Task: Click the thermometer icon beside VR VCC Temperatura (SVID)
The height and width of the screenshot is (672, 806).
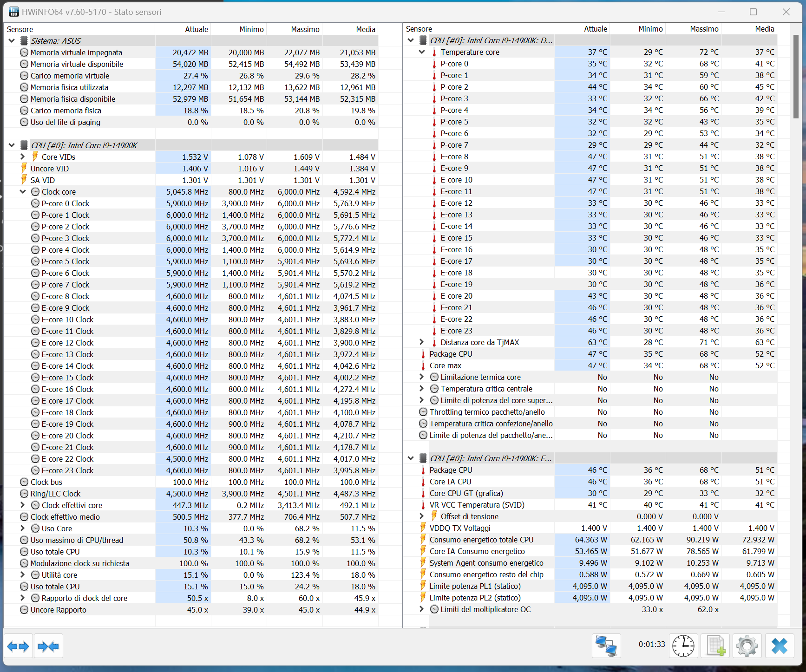Action: [423, 505]
